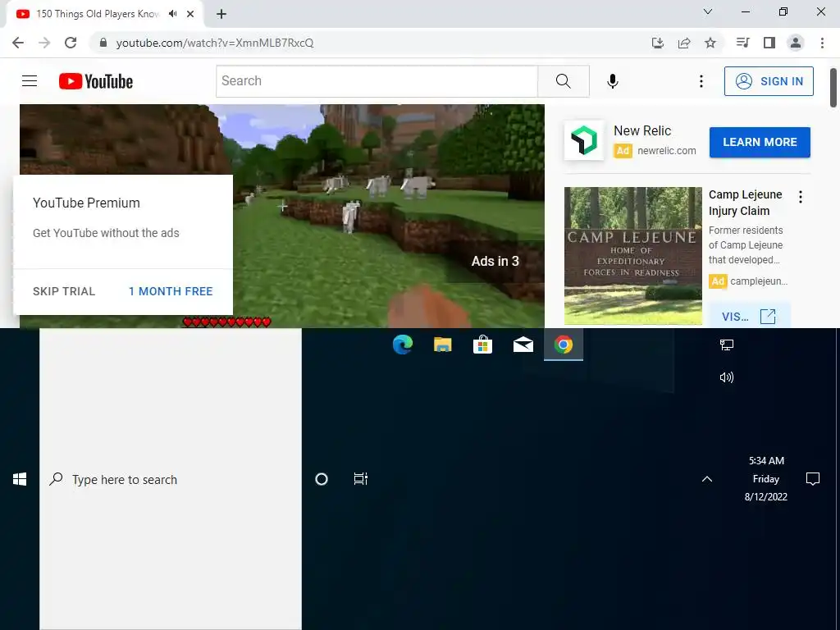
Task: Visit newrelic.com ad link
Action: click(666, 151)
